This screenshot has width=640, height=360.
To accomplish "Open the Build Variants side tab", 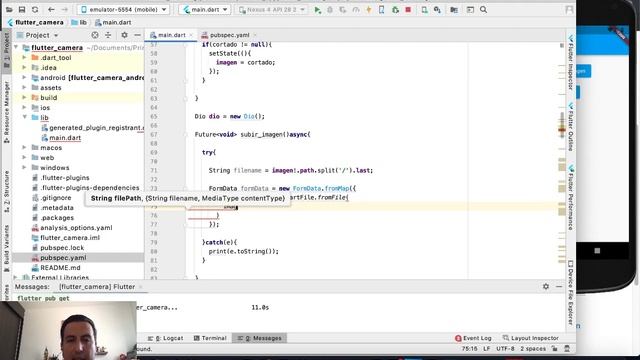I will click(x=7, y=248).
